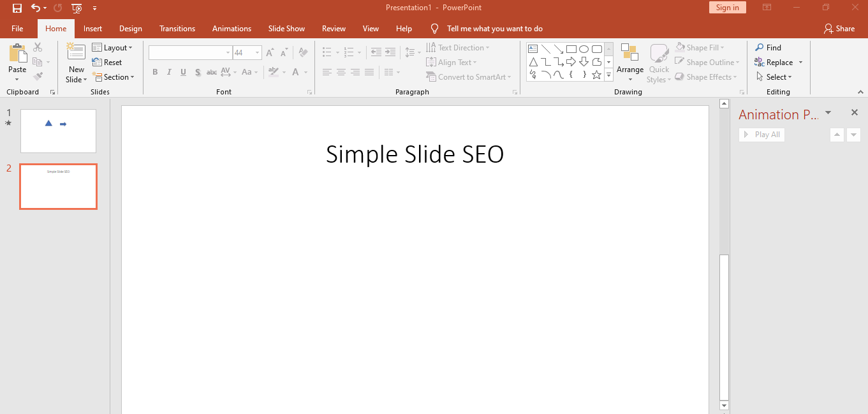Toggle underline formatting
This screenshot has width=868, height=414.
pyautogui.click(x=183, y=72)
